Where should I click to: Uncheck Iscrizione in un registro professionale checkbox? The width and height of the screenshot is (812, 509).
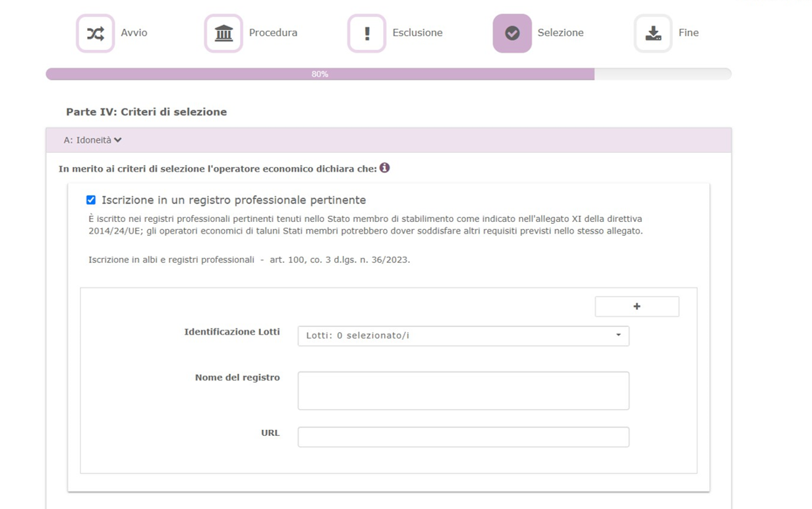pyautogui.click(x=91, y=200)
